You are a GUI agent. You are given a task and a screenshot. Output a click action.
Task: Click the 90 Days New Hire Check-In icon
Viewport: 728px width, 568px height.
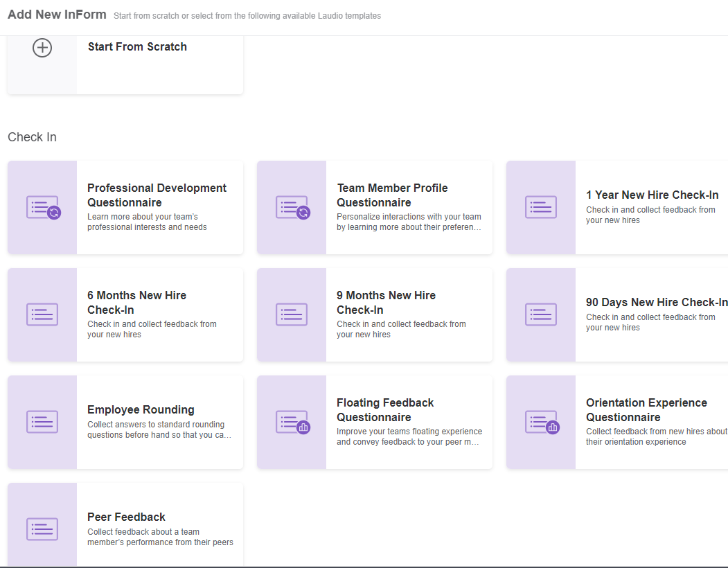pos(541,314)
